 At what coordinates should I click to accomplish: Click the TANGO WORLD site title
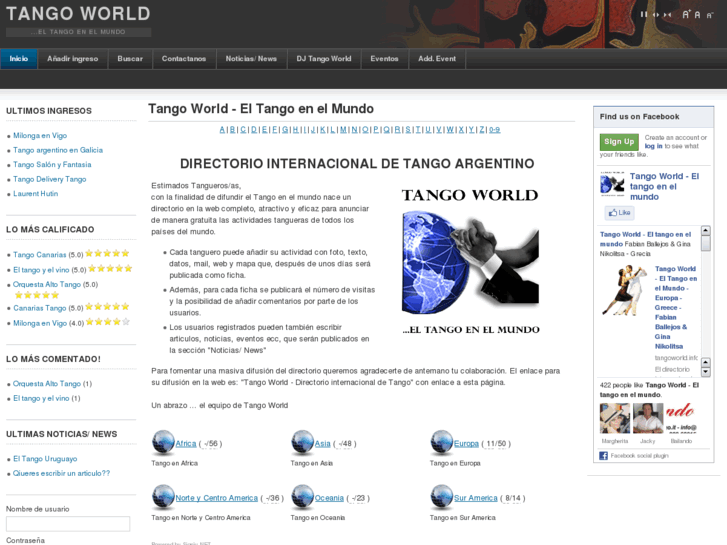pyautogui.click(x=78, y=14)
